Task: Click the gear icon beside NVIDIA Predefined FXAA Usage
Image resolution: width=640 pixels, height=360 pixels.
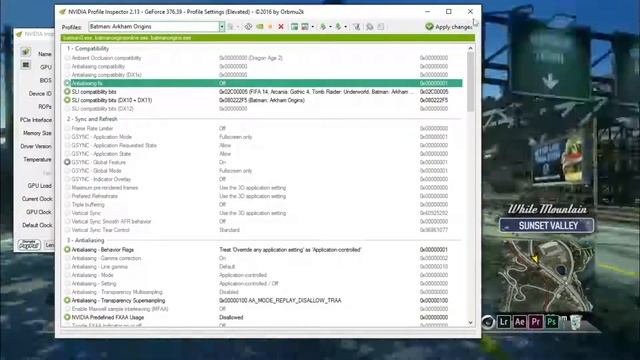Action: click(67, 317)
